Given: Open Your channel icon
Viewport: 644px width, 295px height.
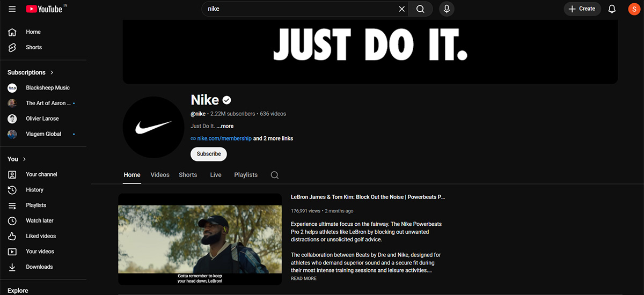Looking at the screenshot, I should tap(12, 174).
